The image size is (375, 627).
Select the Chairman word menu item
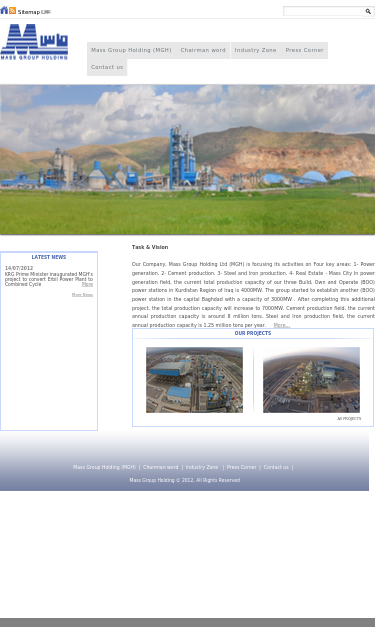point(203,50)
